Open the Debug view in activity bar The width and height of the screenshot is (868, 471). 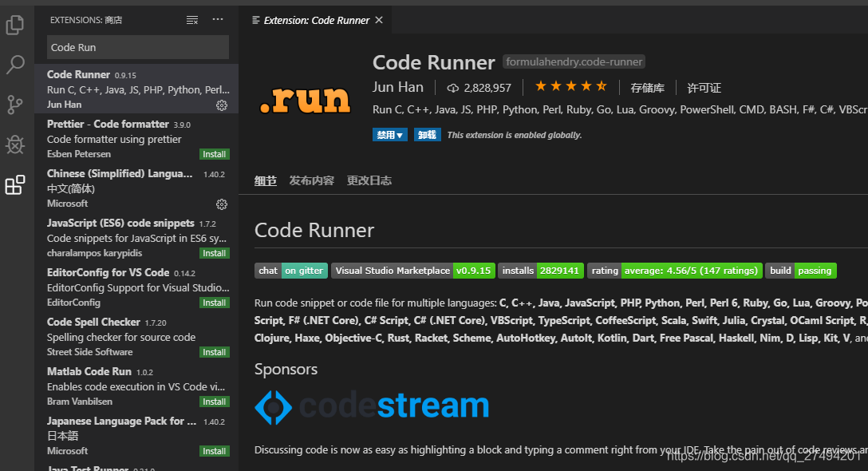pyautogui.click(x=15, y=144)
